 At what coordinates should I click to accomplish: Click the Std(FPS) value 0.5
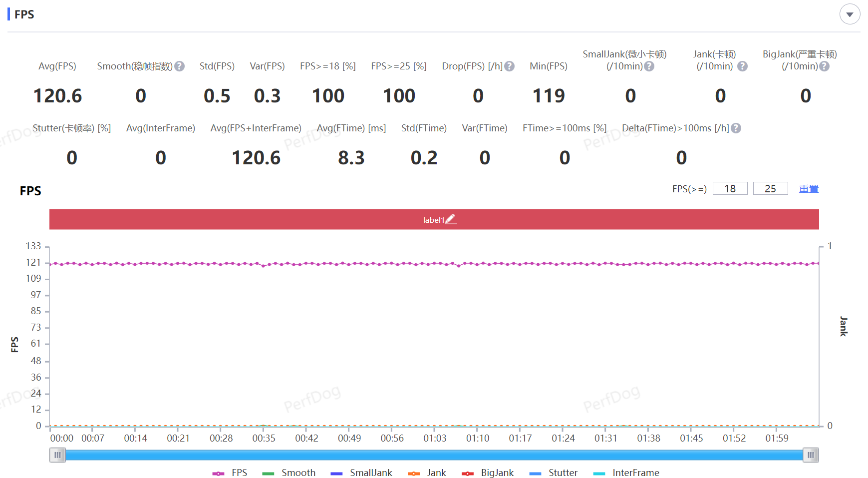tap(217, 96)
